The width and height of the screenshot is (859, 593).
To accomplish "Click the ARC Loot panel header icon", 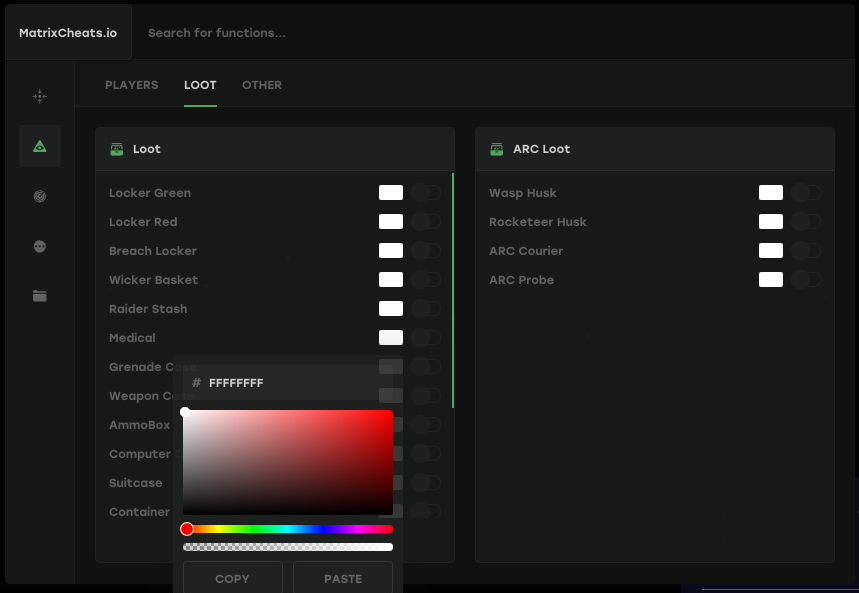I will pyautogui.click(x=496, y=148).
